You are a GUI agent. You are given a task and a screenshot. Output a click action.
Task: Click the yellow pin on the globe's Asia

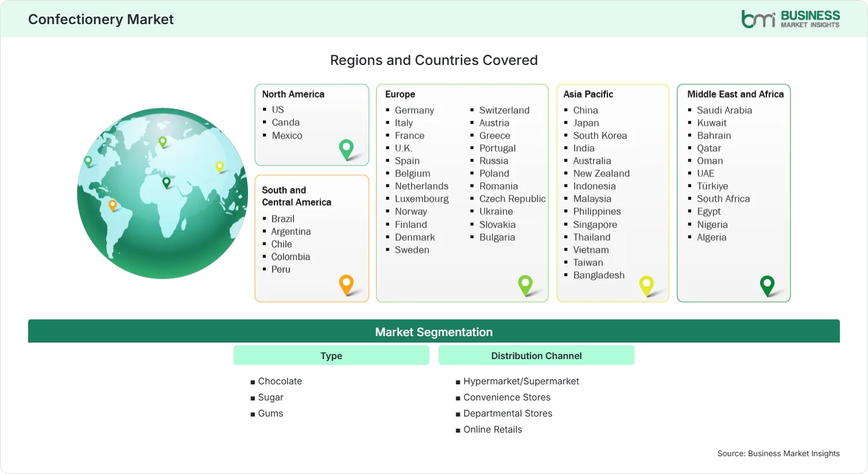219,167
